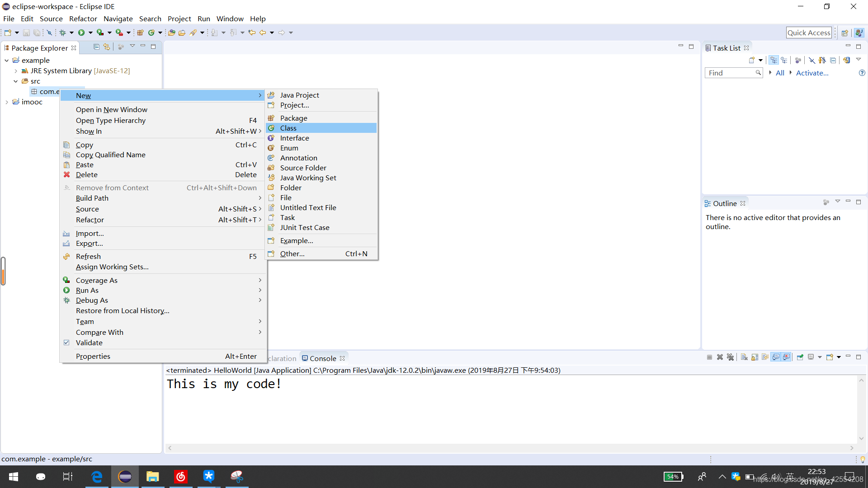Select JUnit Test Case from New submenu
868x488 pixels.
[321, 227]
